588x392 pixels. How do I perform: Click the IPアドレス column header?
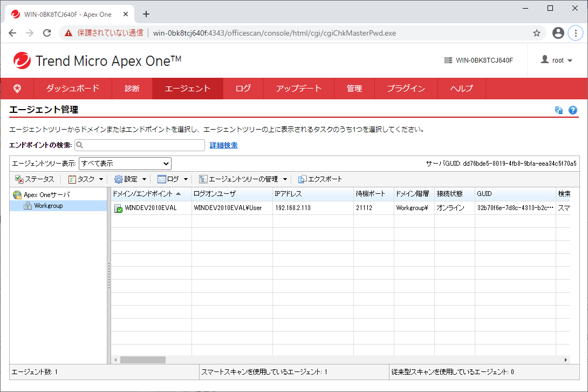click(x=313, y=194)
